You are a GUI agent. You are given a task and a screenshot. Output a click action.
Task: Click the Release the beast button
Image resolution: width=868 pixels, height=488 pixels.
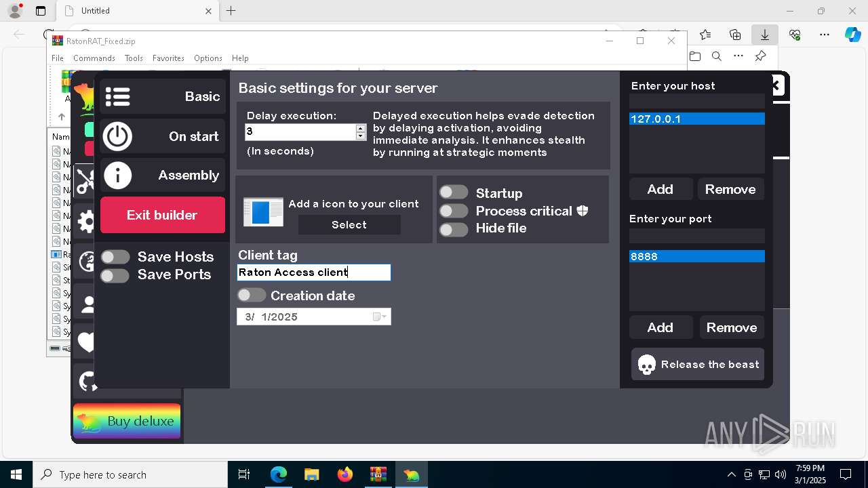(x=698, y=365)
